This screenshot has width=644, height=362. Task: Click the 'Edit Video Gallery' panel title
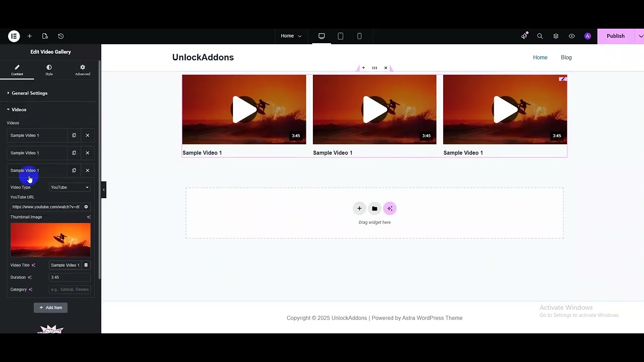50,52
